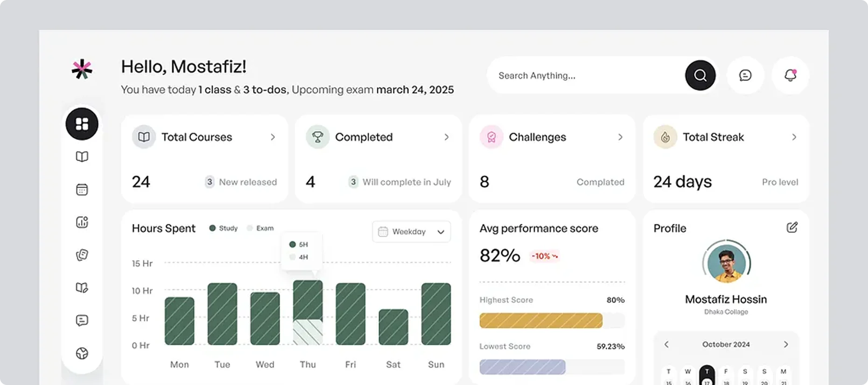Select the dashboard grid icon in sidebar
868x385 pixels.
point(82,124)
